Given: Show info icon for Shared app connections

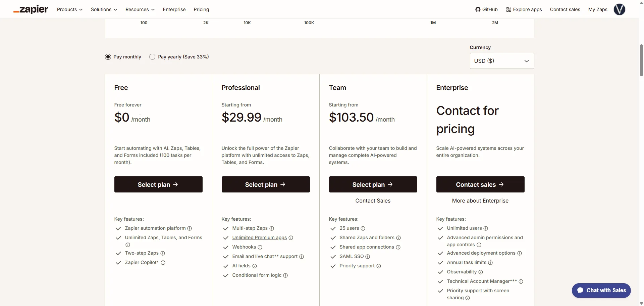Looking at the screenshot, I should [398, 247].
